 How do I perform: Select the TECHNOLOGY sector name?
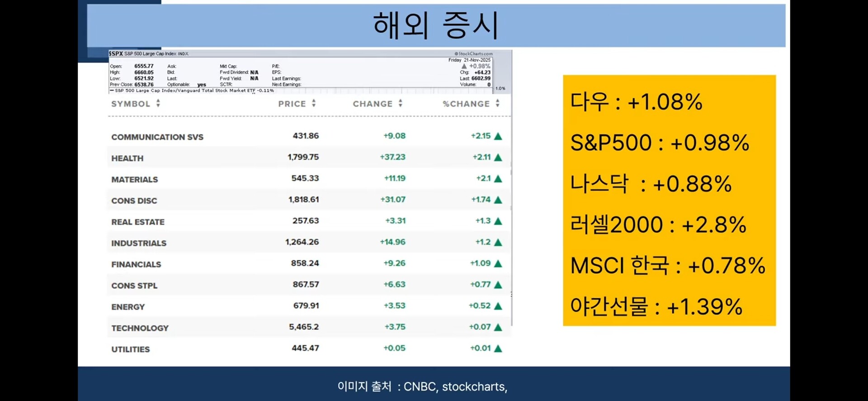tap(140, 328)
